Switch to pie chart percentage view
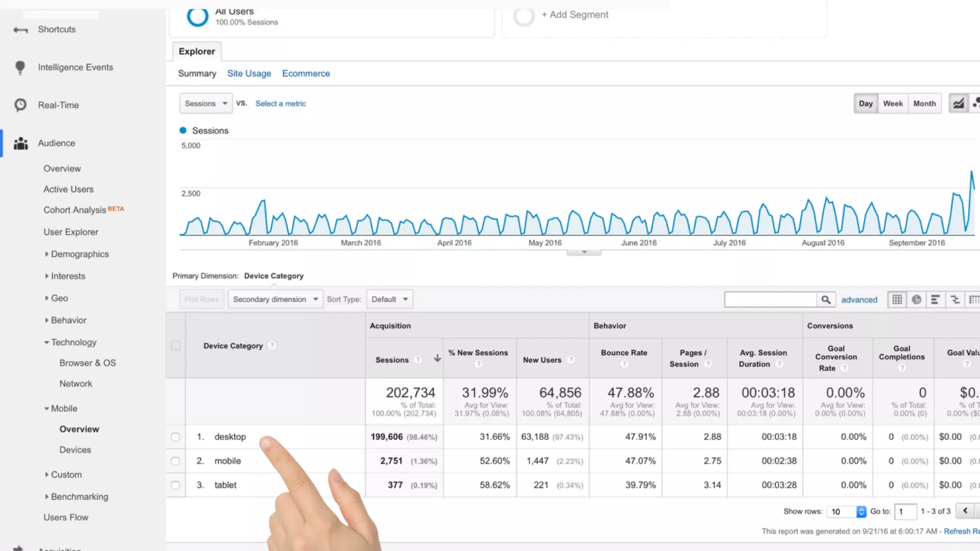Image resolution: width=980 pixels, height=551 pixels. coord(916,299)
